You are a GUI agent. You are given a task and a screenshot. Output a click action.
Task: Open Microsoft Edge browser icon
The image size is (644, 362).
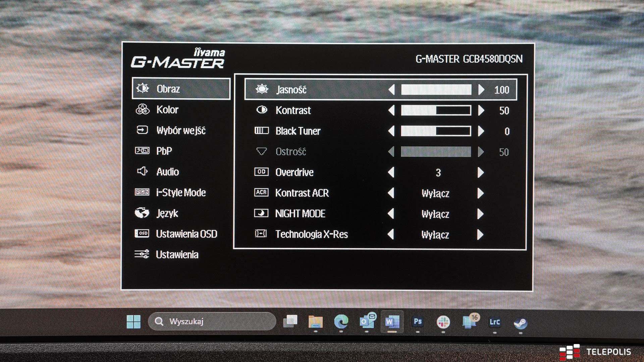[x=341, y=322]
